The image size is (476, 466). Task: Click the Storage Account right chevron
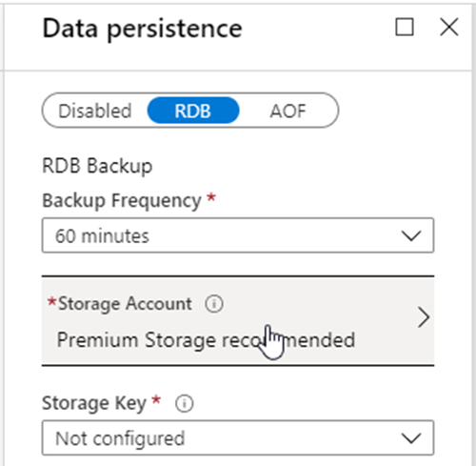click(424, 317)
